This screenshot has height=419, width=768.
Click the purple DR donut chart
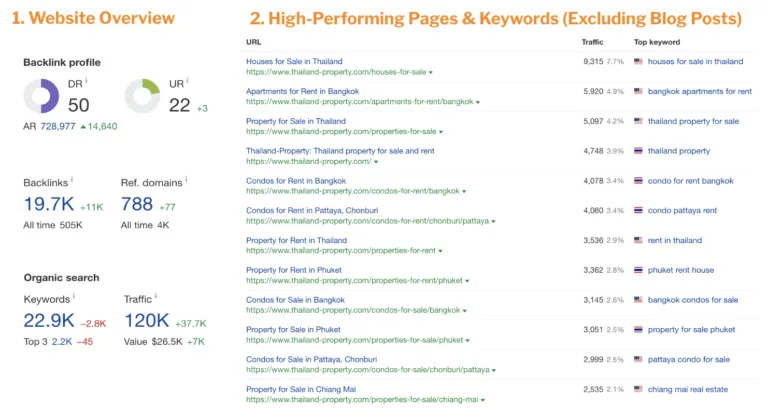click(x=41, y=96)
